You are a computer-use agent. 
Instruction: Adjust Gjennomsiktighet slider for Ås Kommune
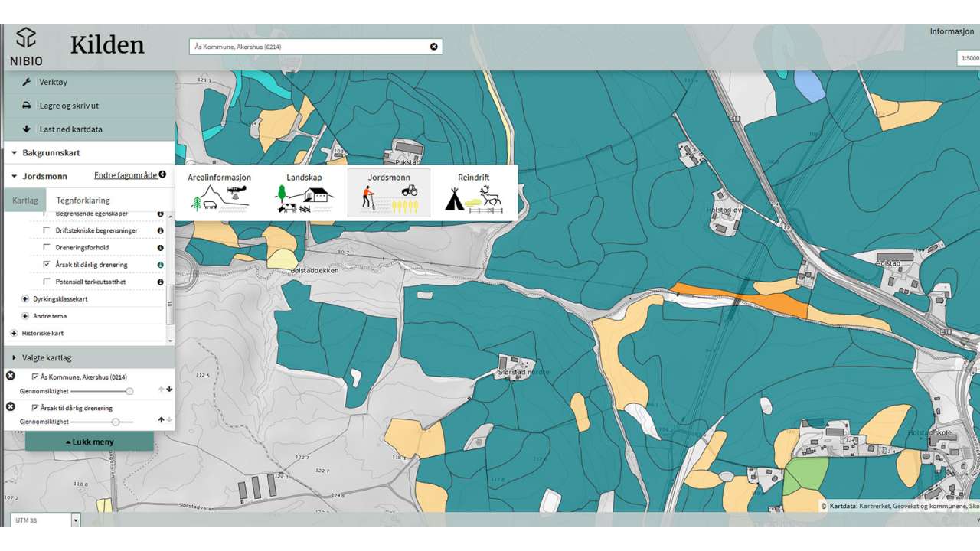[x=129, y=390]
